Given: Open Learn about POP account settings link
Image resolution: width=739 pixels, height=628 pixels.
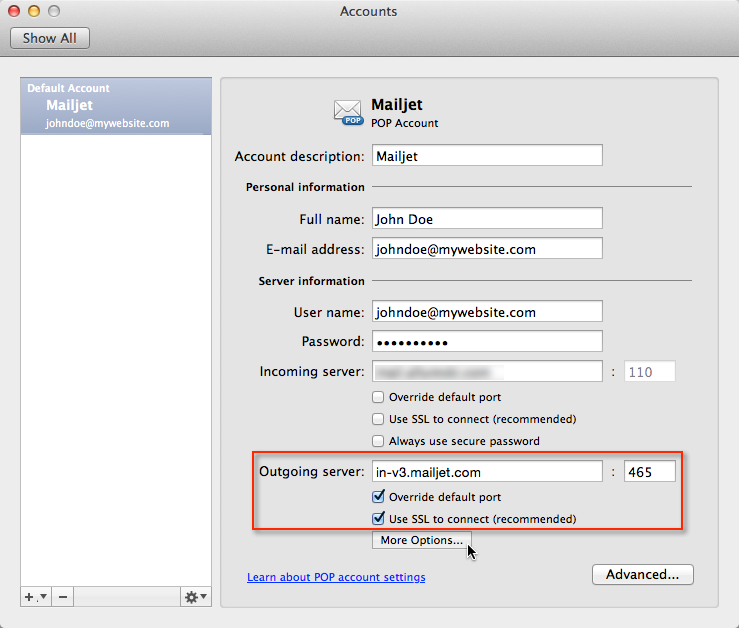Looking at the screenshot, I should pos(336,577).
